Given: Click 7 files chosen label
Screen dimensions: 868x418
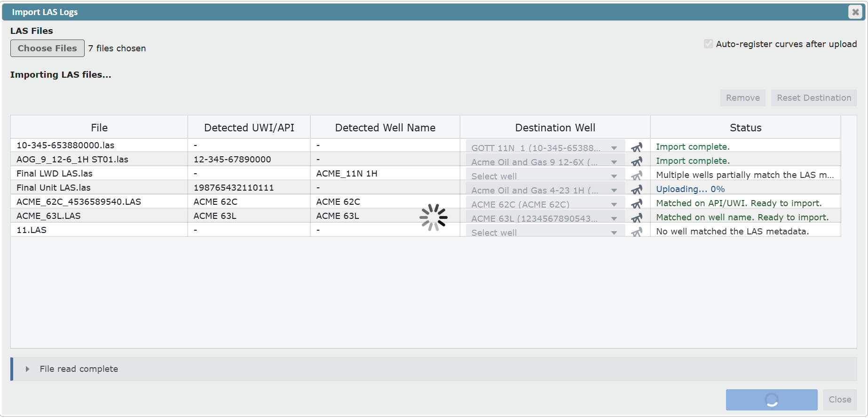Looking at the screenshot, I should tap(117, 48).
